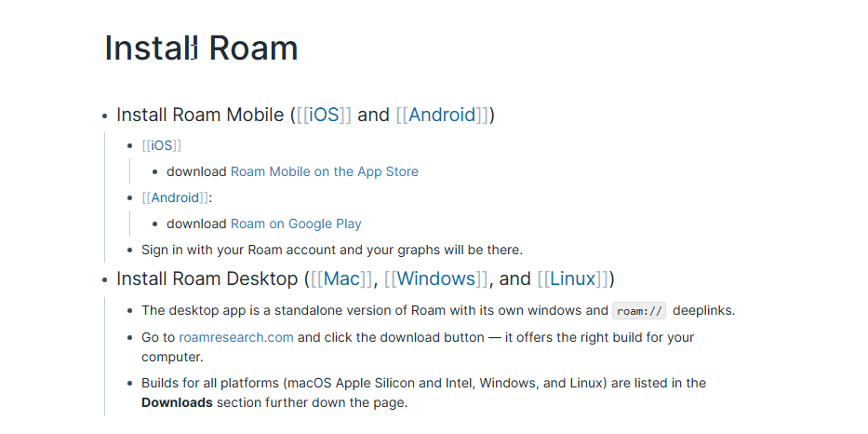This screenshot has height=434, width=868.
Task: Click text 'Builds for all platforms'
Action: pos(211,383)
